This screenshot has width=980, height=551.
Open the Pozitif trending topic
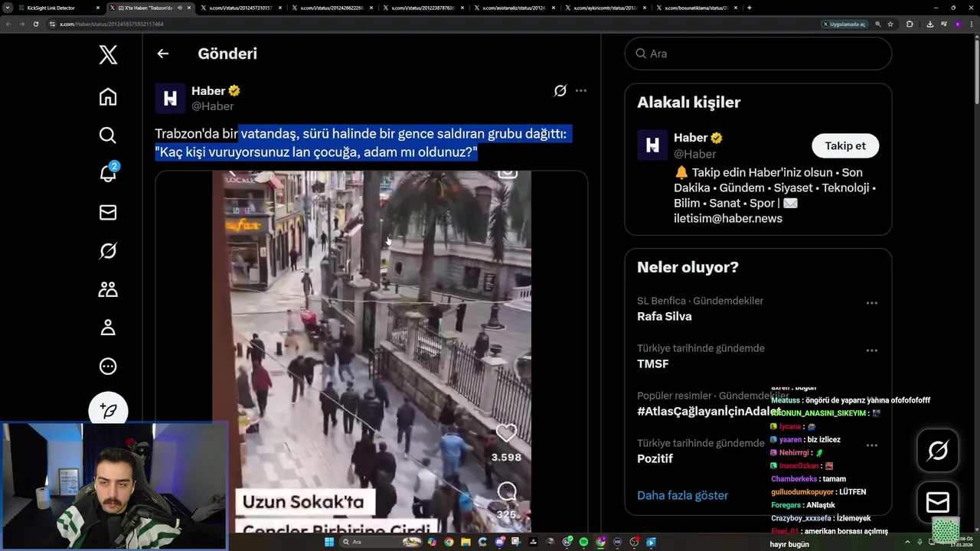click(x=655, y=458)
